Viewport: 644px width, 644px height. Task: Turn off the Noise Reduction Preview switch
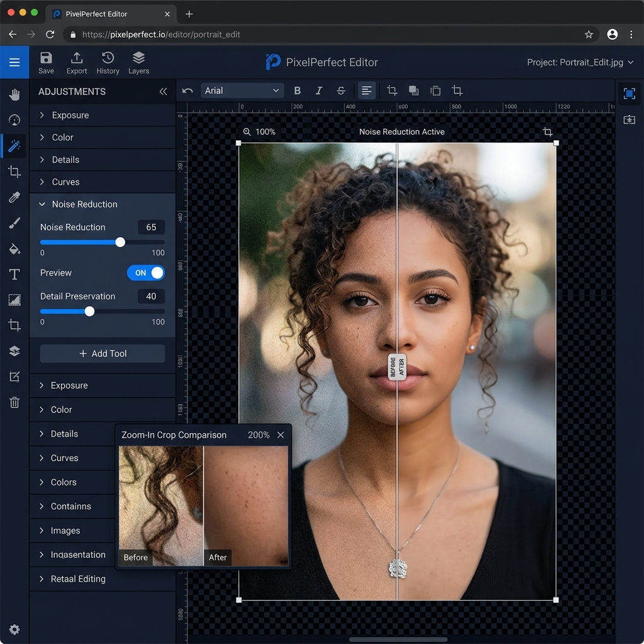point(146,272)
